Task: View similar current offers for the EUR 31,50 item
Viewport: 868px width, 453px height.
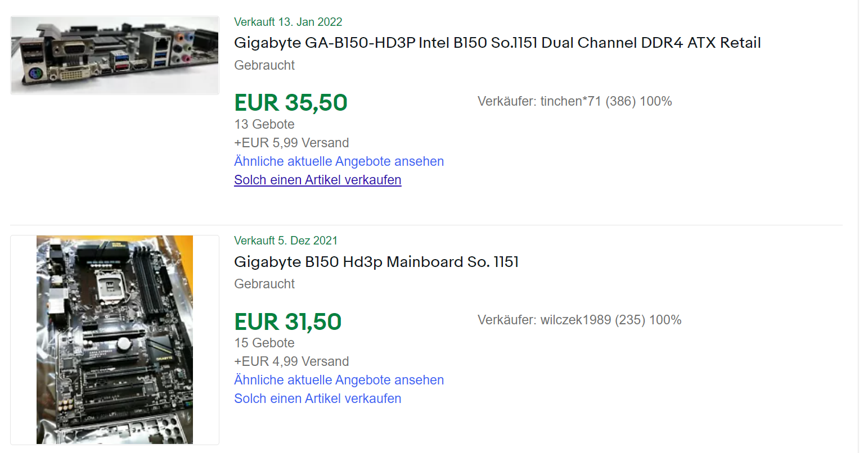Action: tap(339, 380)
